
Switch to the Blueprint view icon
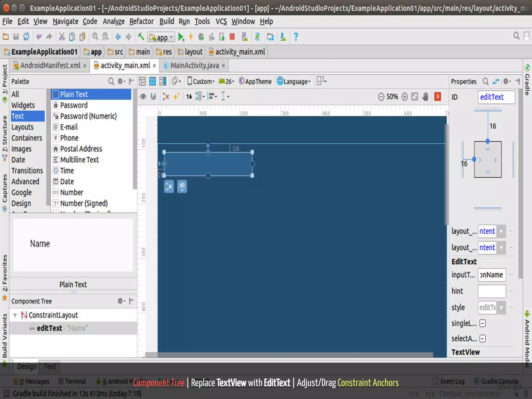152,82
